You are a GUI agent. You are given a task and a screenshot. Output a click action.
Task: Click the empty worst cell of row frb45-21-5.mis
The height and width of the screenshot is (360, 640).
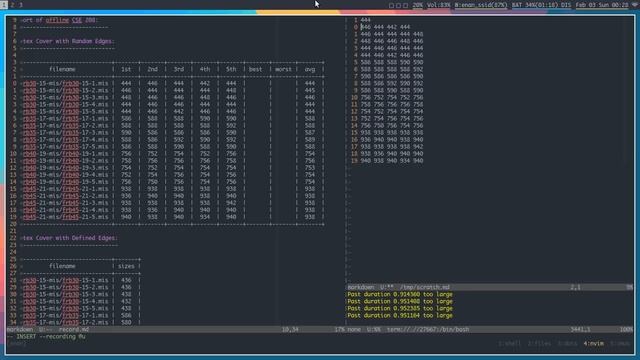283,217
